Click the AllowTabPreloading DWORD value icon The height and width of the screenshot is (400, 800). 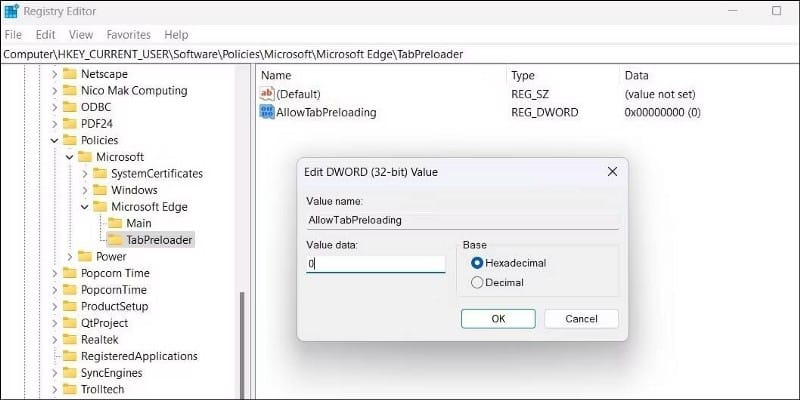267,112
